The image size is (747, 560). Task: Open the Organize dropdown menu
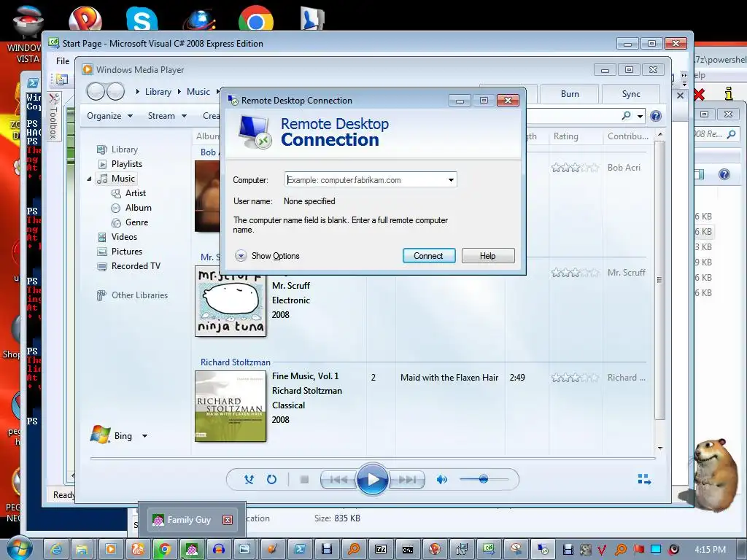[109, 116]
